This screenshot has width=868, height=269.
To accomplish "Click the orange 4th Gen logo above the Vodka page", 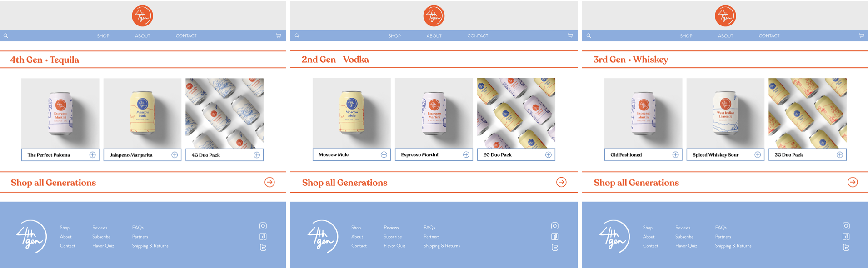I will (434, 16).
